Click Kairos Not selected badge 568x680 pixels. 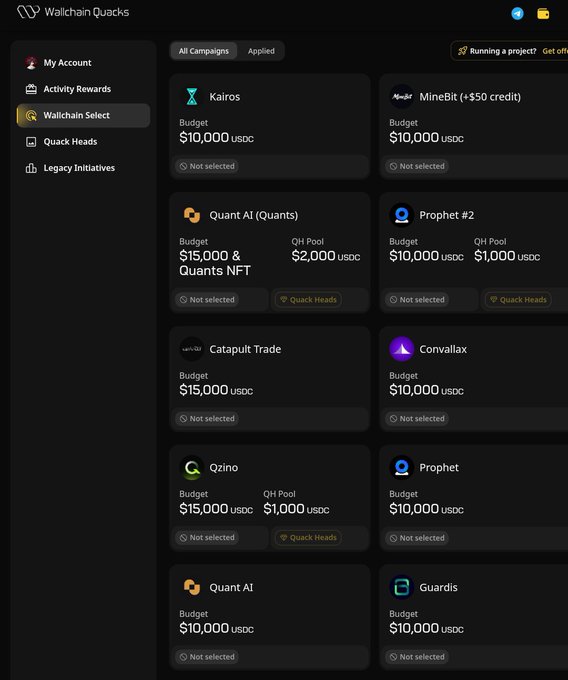[207, 166]
